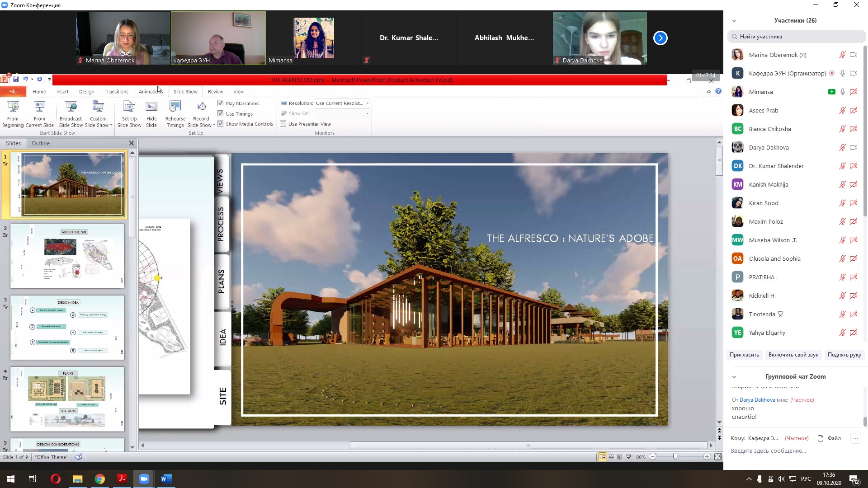Click the Broadcast Slide Show icon
Screen dimensions: 868x488
(71, 107)
